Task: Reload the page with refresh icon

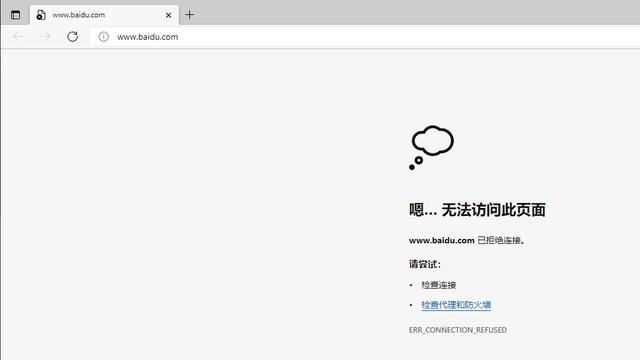Action: tap(73, 37)
